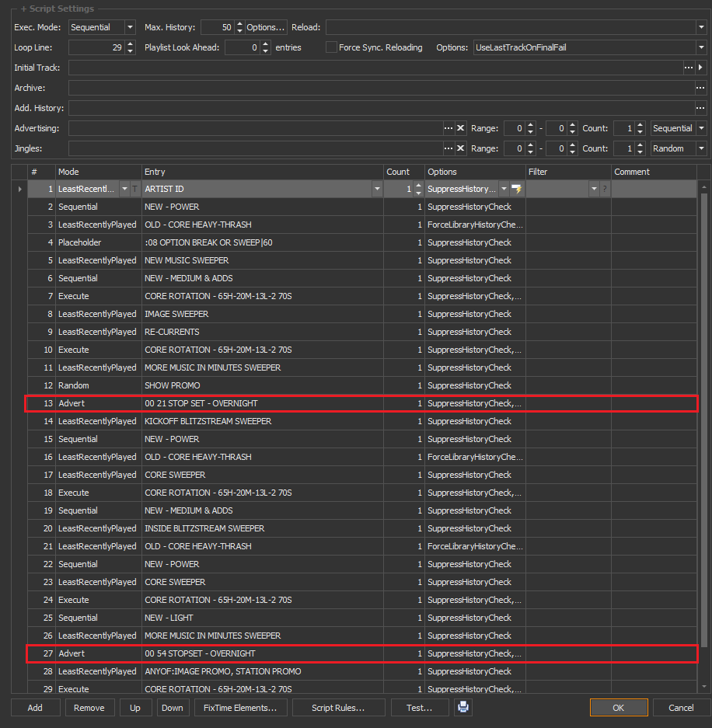The image size is (712, 728).
Task: Click the Initial Track play arrow icon
Action: 700,68
